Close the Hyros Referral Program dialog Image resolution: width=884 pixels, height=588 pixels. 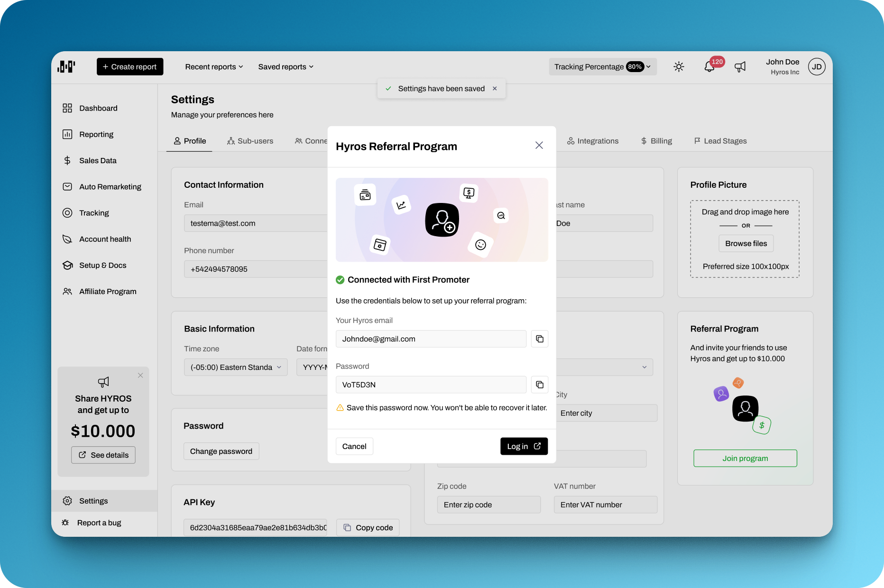pyautogui.click(x=539, y=145)
